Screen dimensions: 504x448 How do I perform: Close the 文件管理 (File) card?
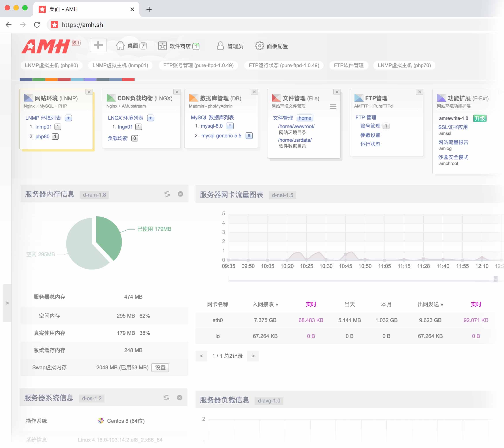[x=337, y=92]
